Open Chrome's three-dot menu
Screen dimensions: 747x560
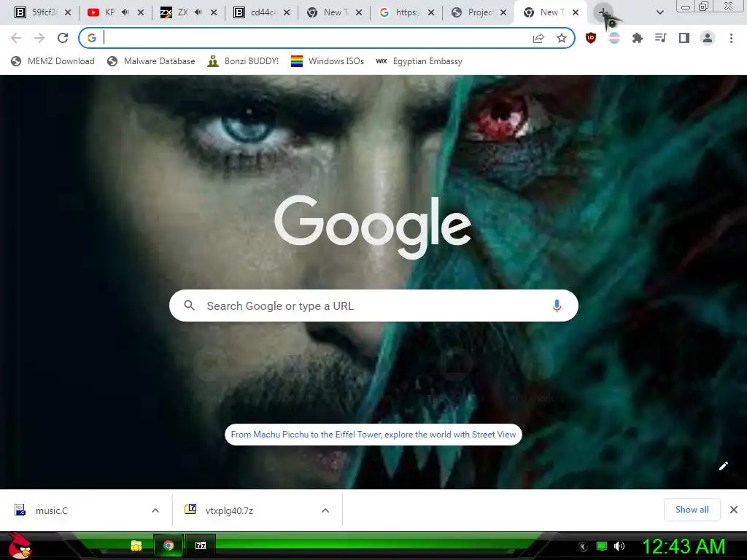731,38
